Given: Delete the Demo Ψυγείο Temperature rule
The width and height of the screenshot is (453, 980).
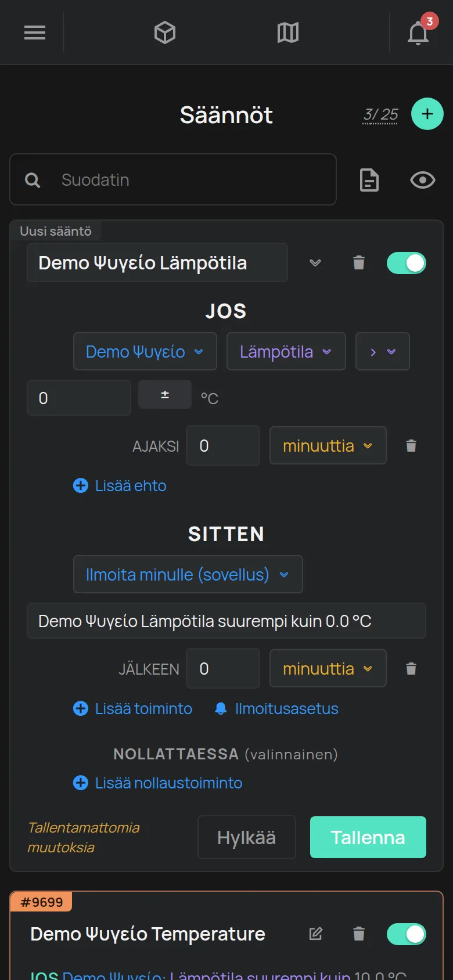Looking at the screenshot, I should [x=359, y=934].
